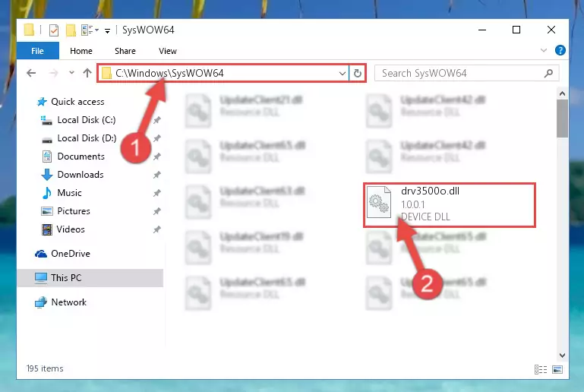Go up one folder level

coord(87,73)
